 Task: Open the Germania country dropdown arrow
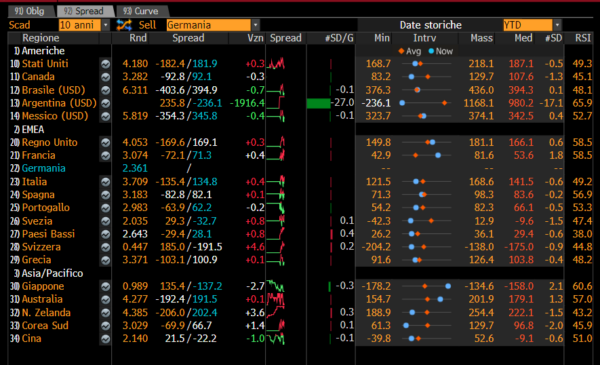click(x=255, y=25)
